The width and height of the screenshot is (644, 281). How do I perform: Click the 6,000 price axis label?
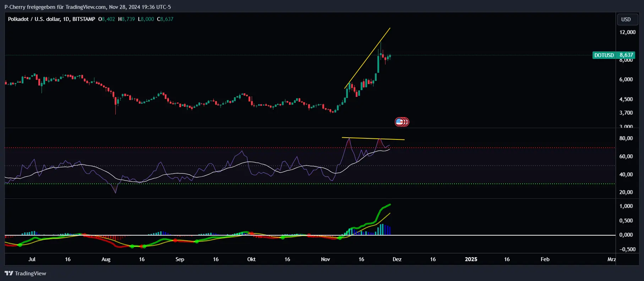[x=626, y=79]
